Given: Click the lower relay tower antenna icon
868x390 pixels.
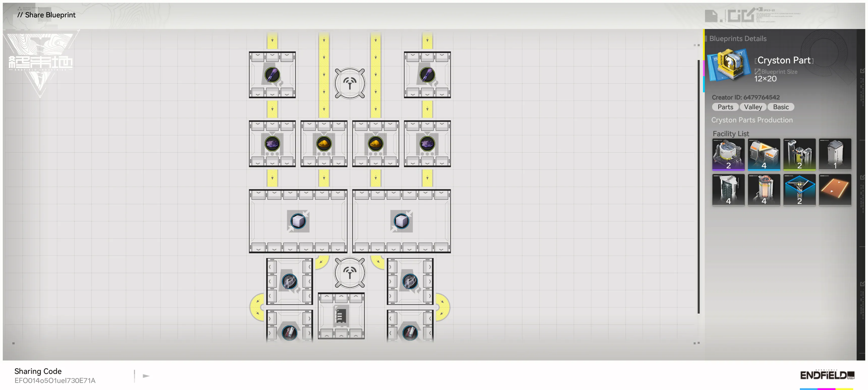Looking at the screenshot, I should point(349,273).
